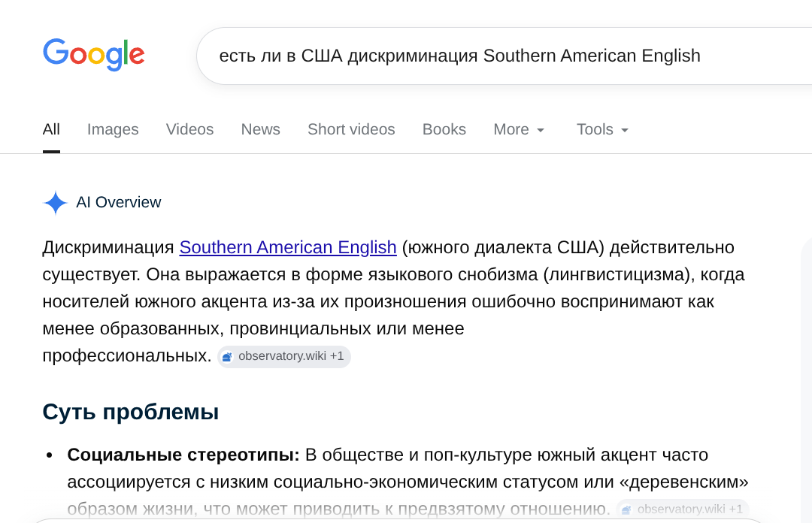Click the arrow next to Tools
This screenshot has height=523, width=812.
[625, 131]
